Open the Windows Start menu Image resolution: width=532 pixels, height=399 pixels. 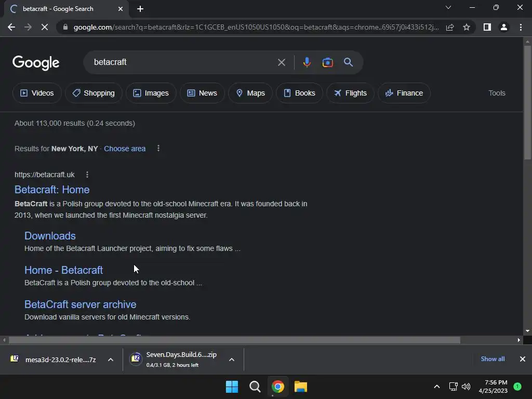click(232, 387)
